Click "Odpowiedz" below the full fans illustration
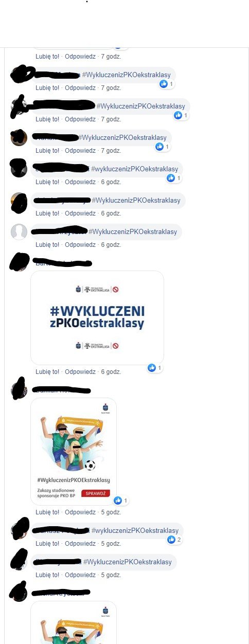The width and height of the screenshot is (249, 644). pos(80,512)
